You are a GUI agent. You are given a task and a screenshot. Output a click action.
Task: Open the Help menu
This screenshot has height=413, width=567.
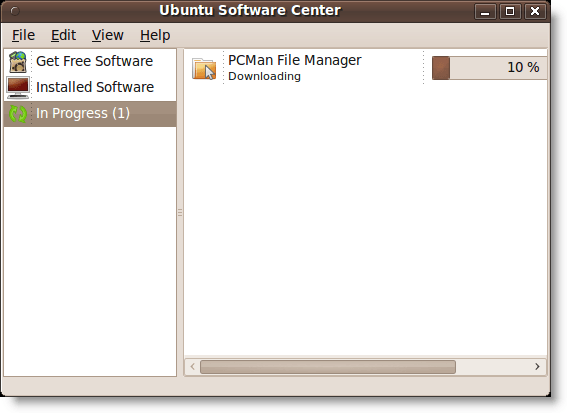point(155,35)
